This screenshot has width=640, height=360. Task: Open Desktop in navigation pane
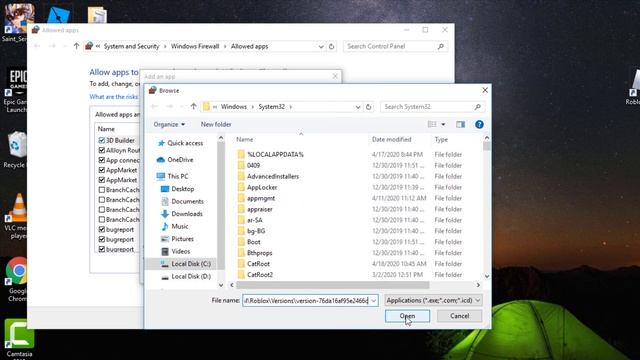point(178,189)
